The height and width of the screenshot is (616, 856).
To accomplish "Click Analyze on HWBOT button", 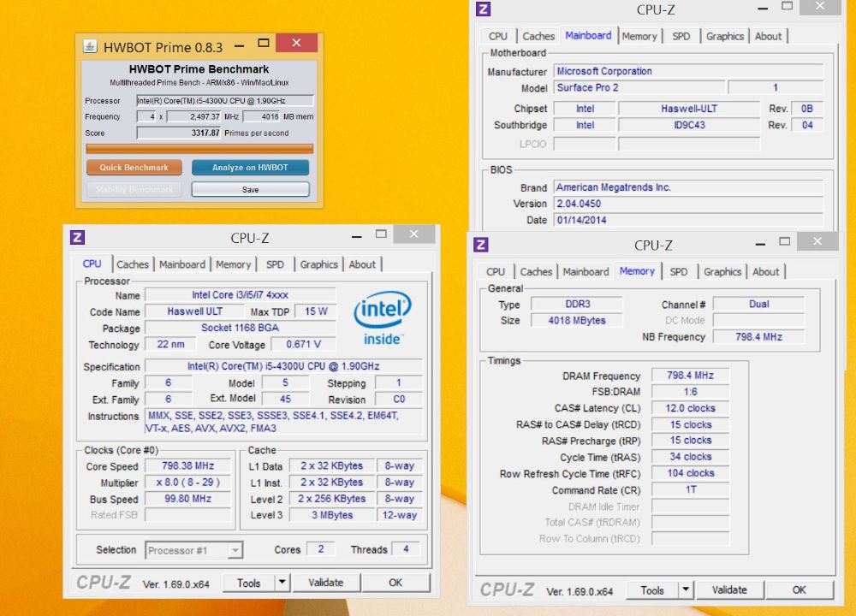I will click(x=250, y=168).
